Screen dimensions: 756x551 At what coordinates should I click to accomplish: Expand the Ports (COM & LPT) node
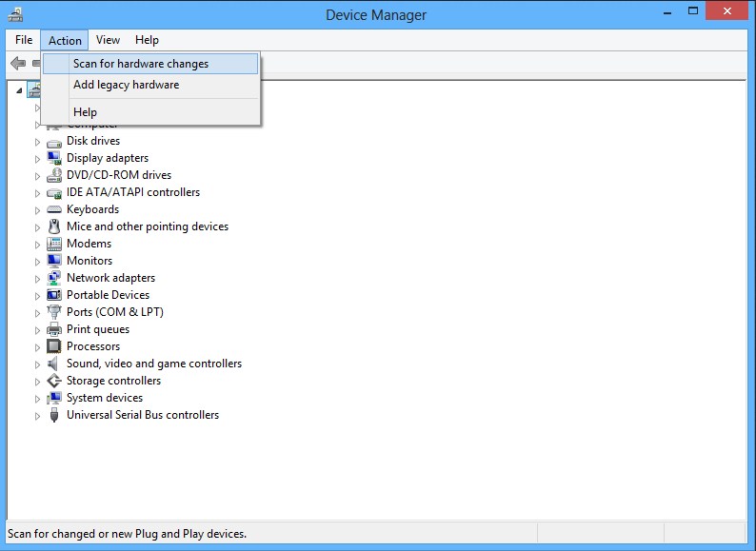(x=37, y=313)
